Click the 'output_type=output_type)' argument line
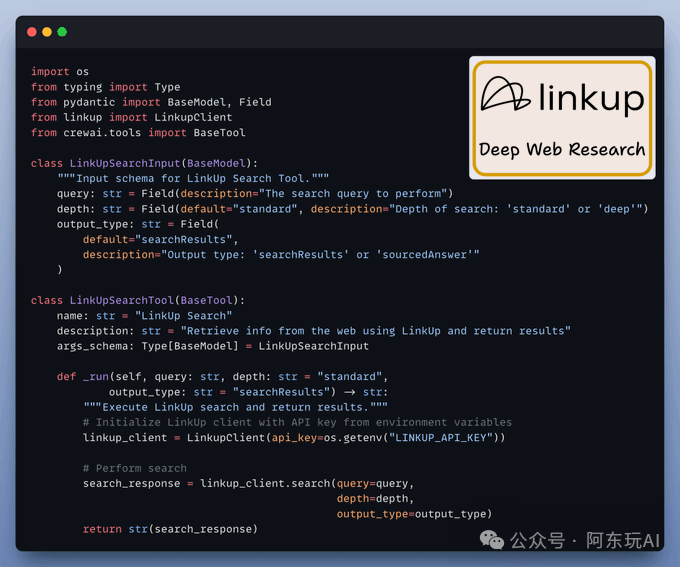680x567 pixels. [x=415, y=514]
